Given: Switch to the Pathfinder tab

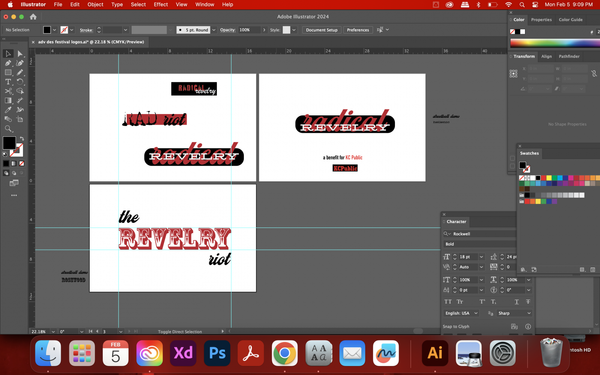Looking at the screenshot, I should (569, 56).
